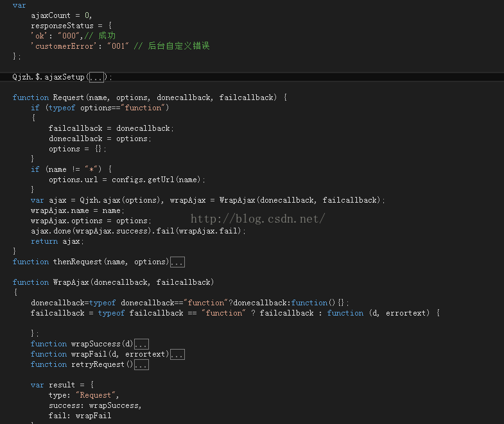Click function Request signature line
Image resolution: width=504 pixels, height=424 pixels.
point(150,98)
